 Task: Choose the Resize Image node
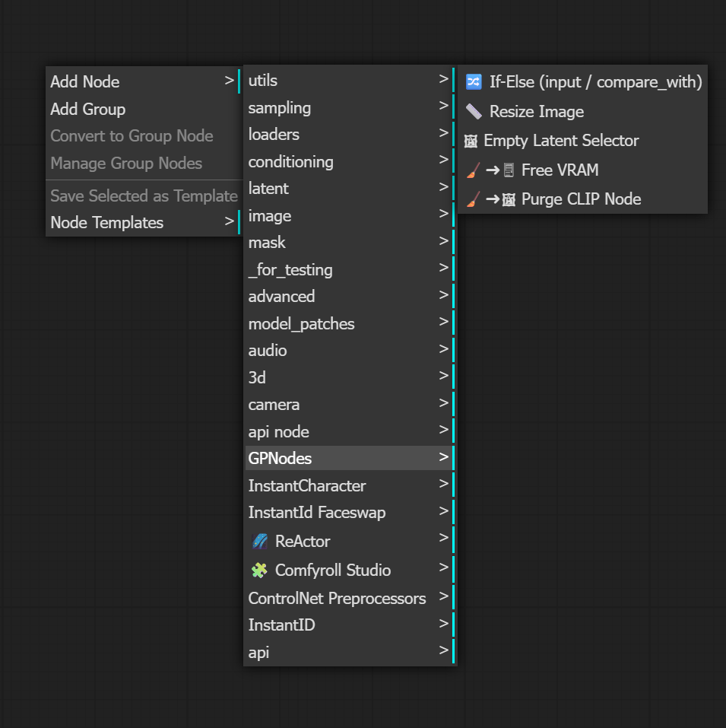(x=582, y=111)
